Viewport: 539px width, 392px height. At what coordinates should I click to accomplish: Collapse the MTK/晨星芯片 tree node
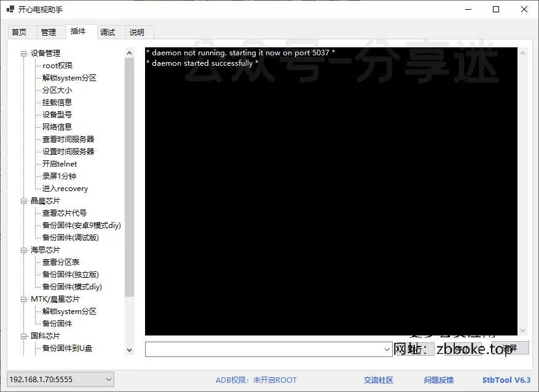pyautogui.click(x=24, y=299)
